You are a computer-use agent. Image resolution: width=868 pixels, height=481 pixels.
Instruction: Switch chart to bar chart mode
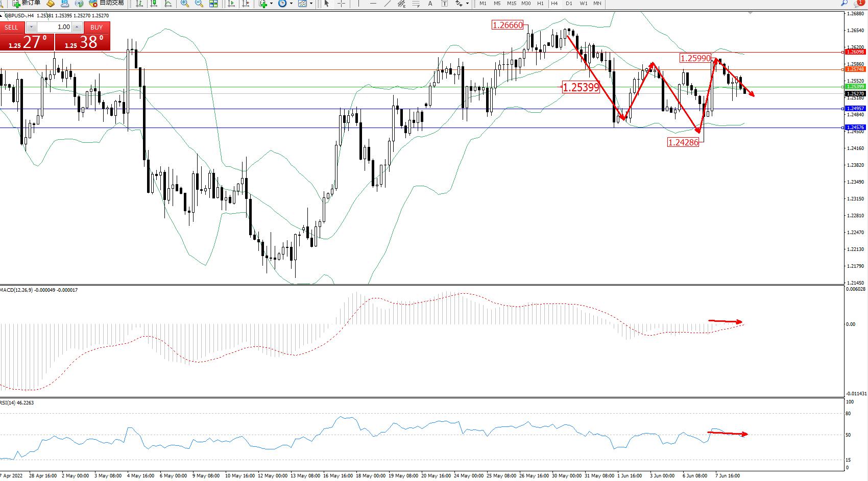pyautogui.click(x=139, y=4)
